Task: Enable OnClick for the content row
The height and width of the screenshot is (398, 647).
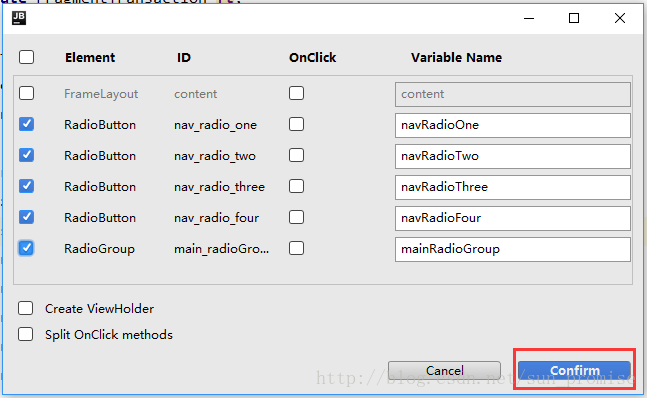Action: click(x=296, y=93)
